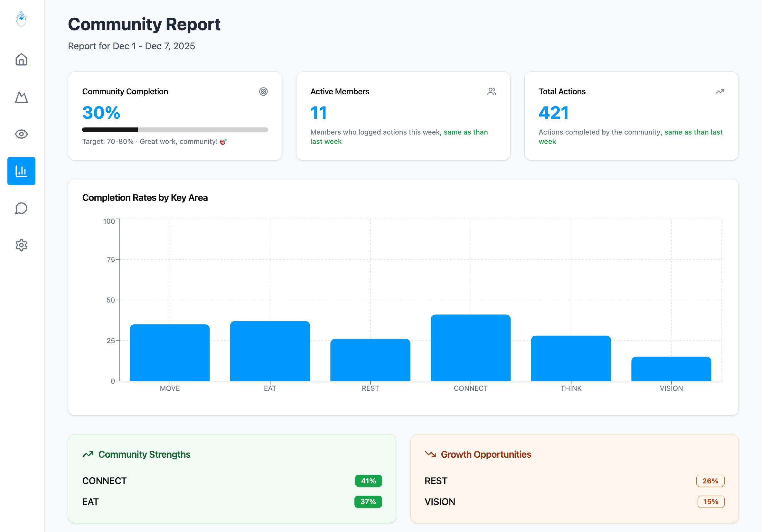
Task: Click people icon in Active Members card
Action: [x=492, y=92]
